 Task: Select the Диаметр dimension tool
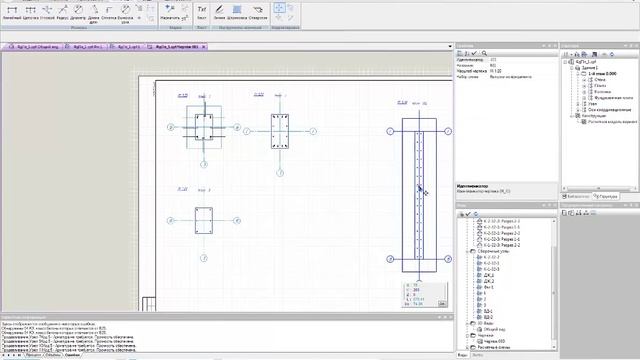78,13
